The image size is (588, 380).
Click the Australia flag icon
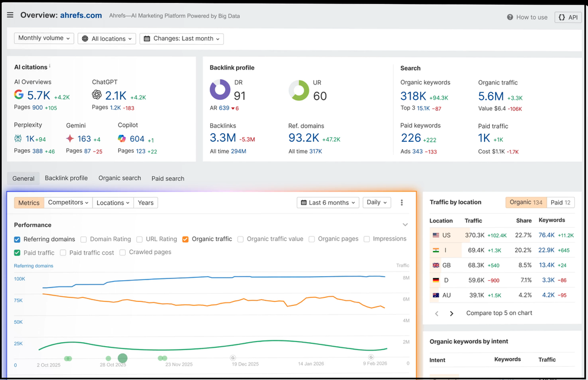coord(436,295)
